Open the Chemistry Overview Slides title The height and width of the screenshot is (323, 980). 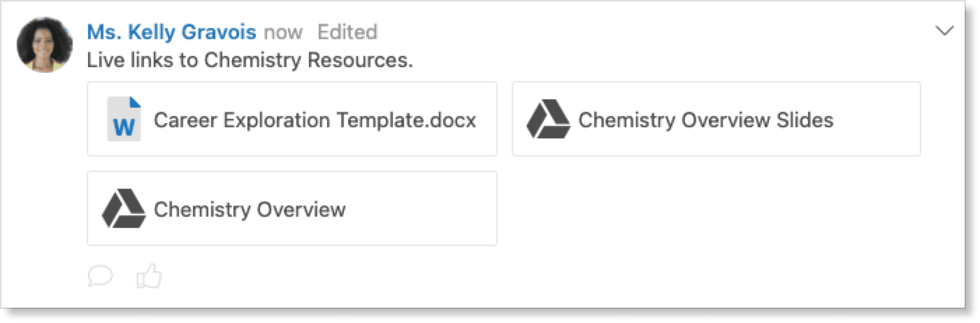(706, 120)
